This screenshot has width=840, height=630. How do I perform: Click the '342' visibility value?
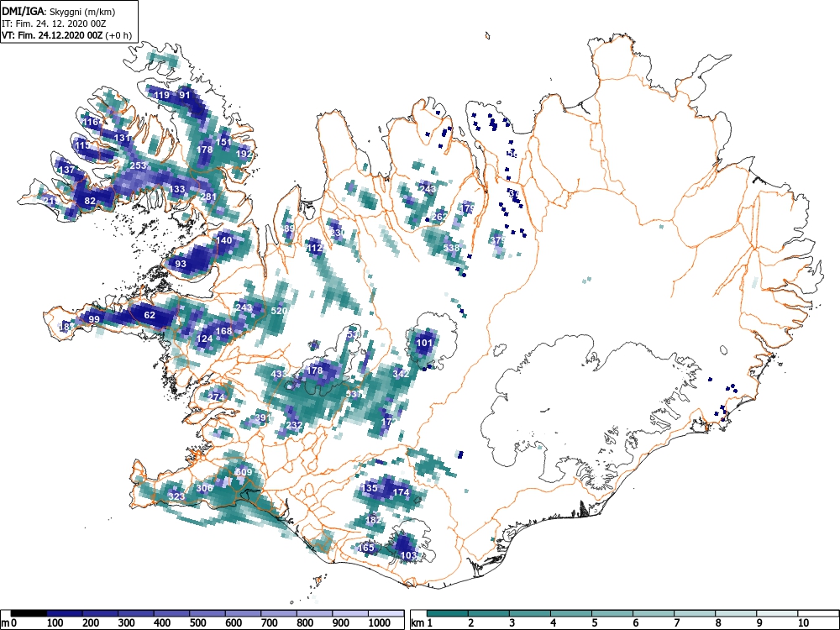click(402, 374)
